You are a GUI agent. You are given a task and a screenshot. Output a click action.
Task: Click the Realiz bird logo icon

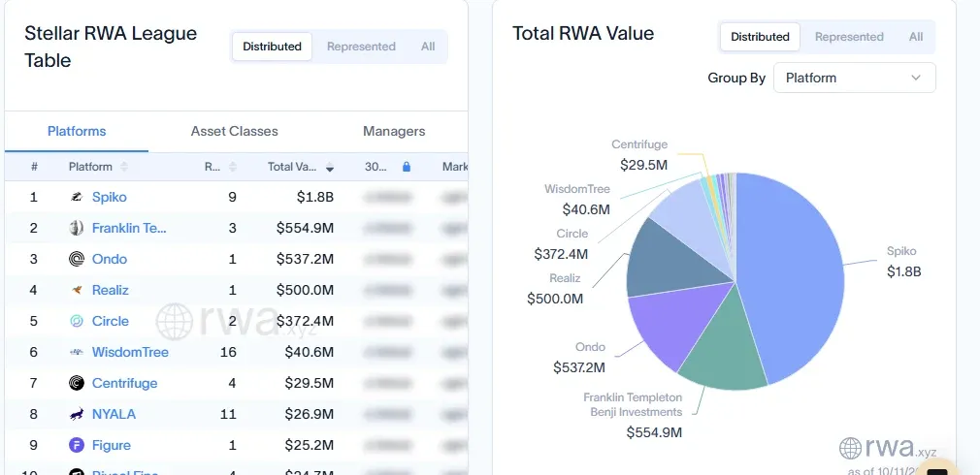(77, 290)
